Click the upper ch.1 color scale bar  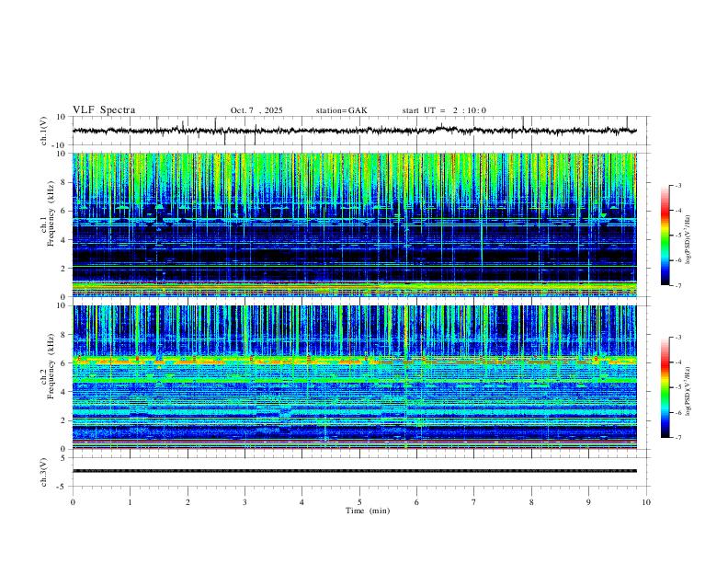665,236
